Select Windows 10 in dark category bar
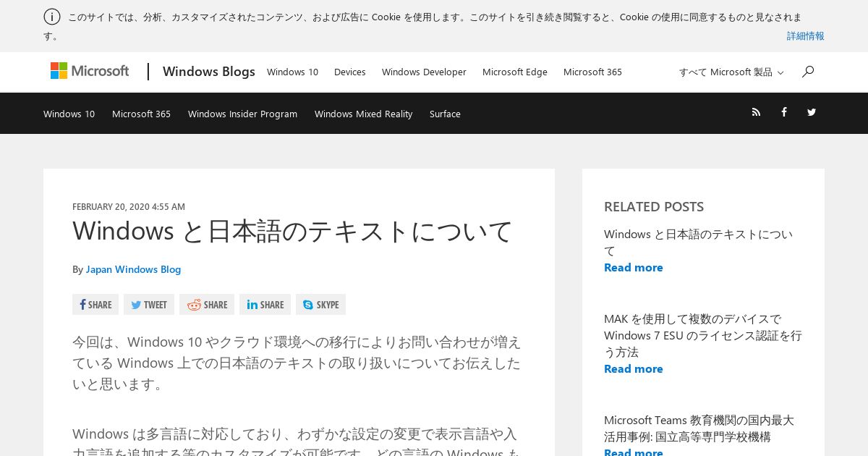Viewport: 868px width, 456px height. pyautogui.click(x=69, y=114)
